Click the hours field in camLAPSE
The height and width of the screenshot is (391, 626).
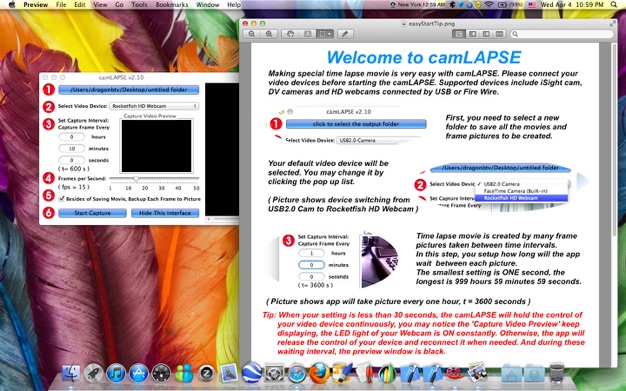71,137
